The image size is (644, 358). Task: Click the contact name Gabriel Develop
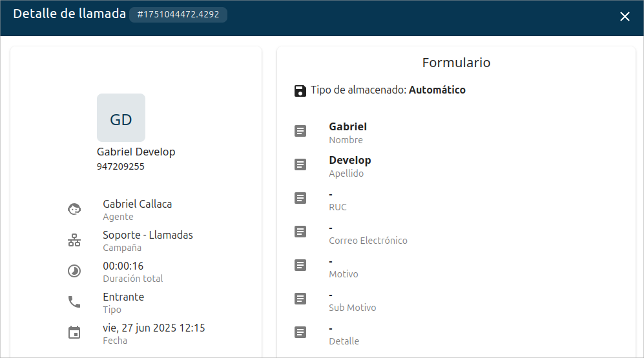pyautogui.click(x=136, y=152)
